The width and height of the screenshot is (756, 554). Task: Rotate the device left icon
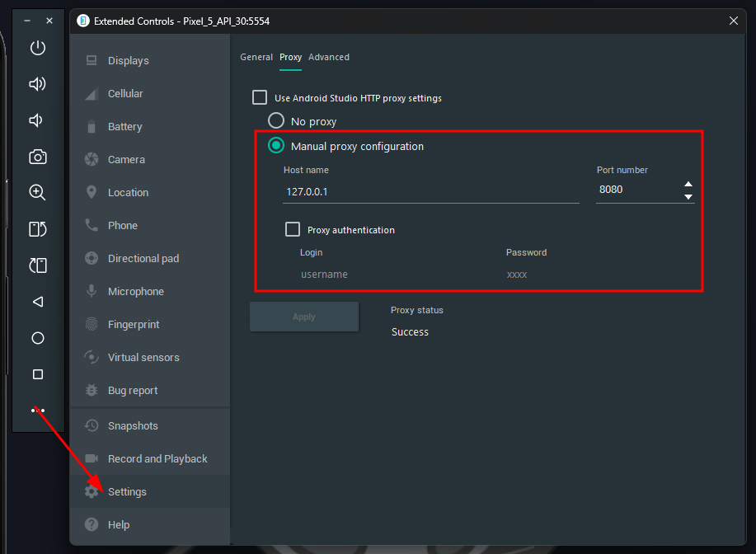tap(37, 228)
